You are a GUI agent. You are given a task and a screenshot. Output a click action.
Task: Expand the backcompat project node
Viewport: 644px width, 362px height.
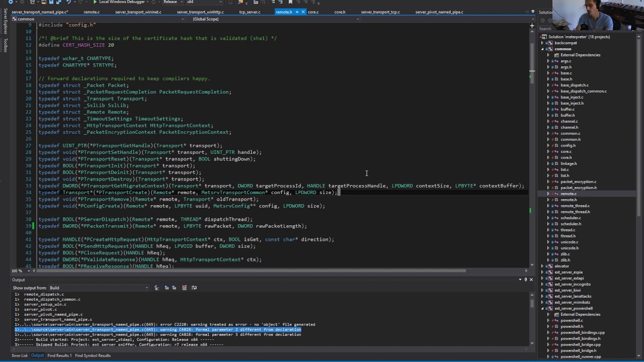click(x=542, y=43)
